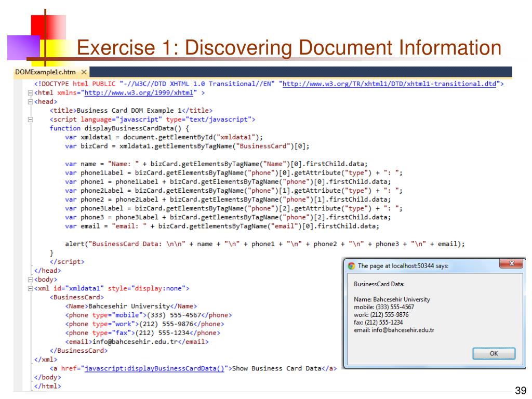Click the opening <BusinessCard> tag

77,297
